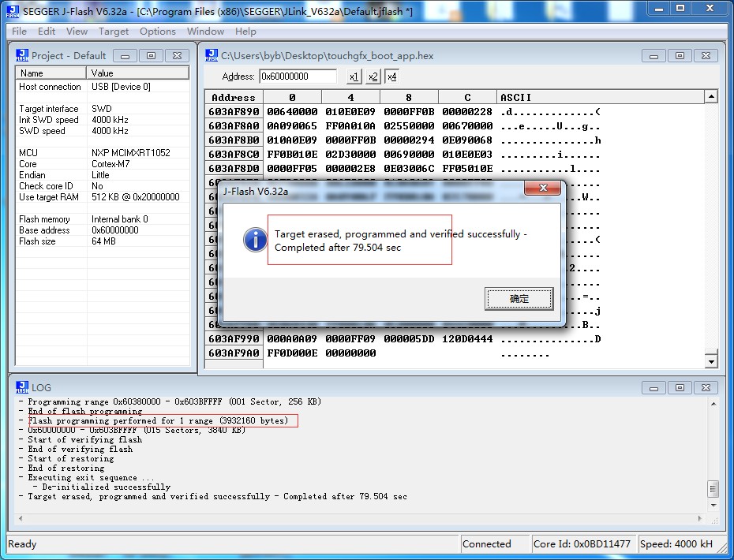Open the Options menu

pyautogui.click(x=158, y=32)
